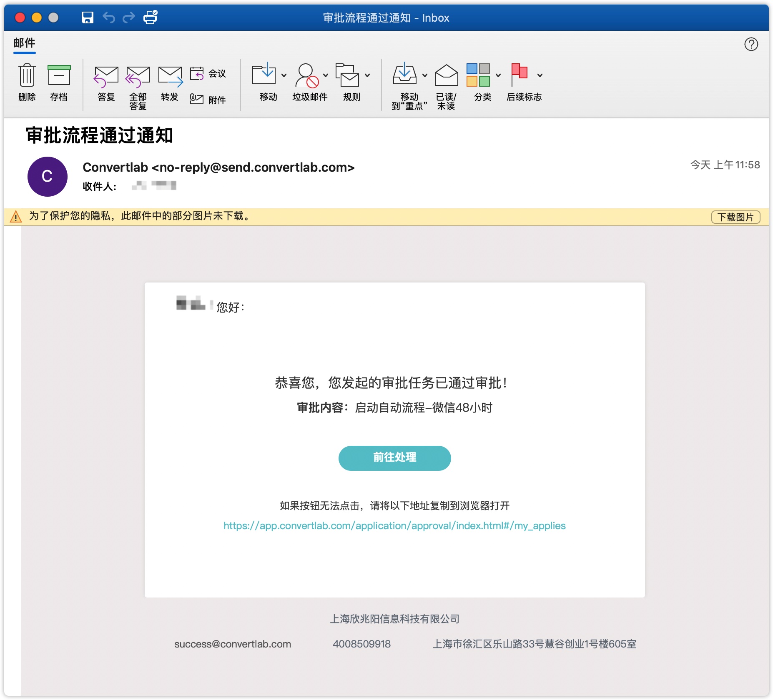Flag message with 后续标志 icon
This screenshot has height=700, width=773.
[x=519, y=75]
